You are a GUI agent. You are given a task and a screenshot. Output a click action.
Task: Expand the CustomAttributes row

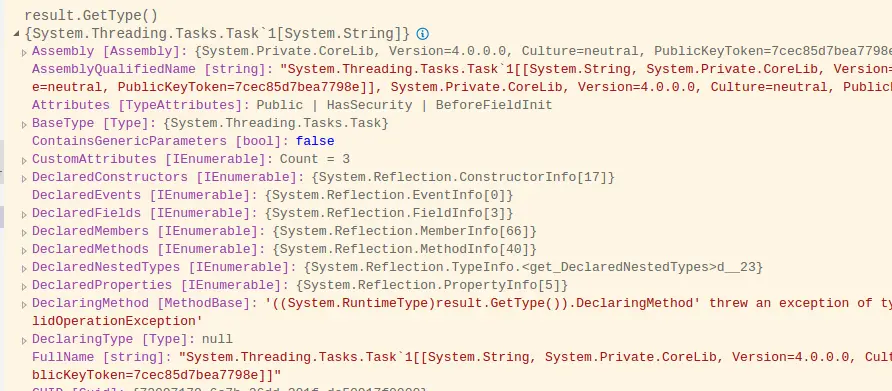pos(24,160)
